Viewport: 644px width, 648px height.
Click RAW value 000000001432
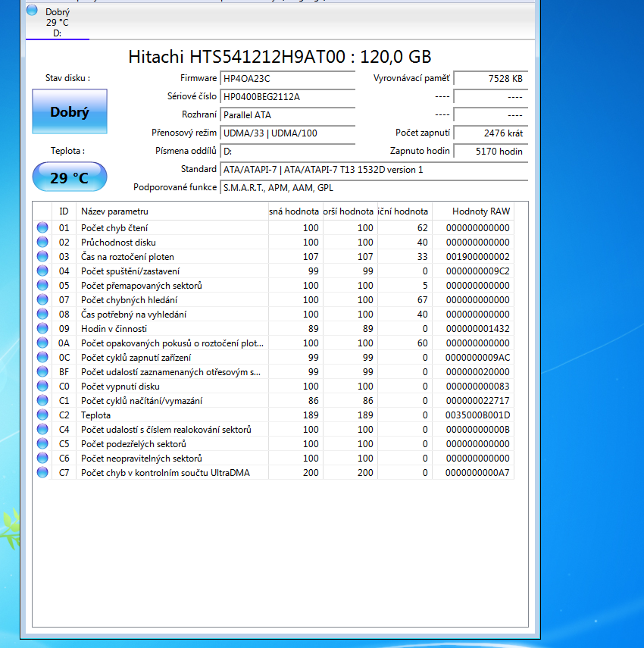(477, 328)
